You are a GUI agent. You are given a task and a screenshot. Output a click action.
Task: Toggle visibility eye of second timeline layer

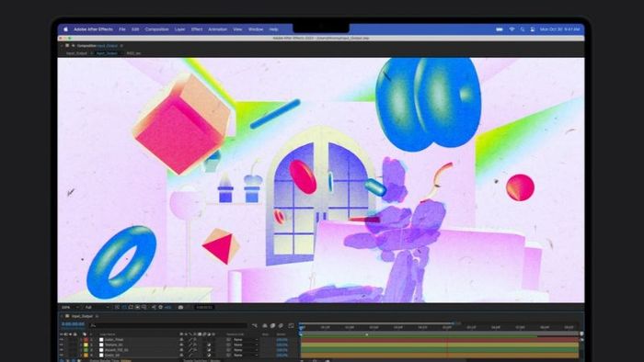point(62,345)
